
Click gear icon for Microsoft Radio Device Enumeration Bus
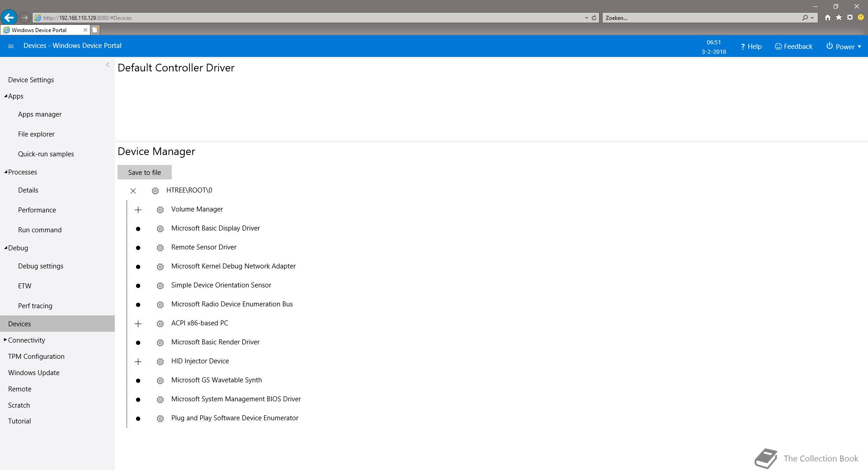coord(160,305)
